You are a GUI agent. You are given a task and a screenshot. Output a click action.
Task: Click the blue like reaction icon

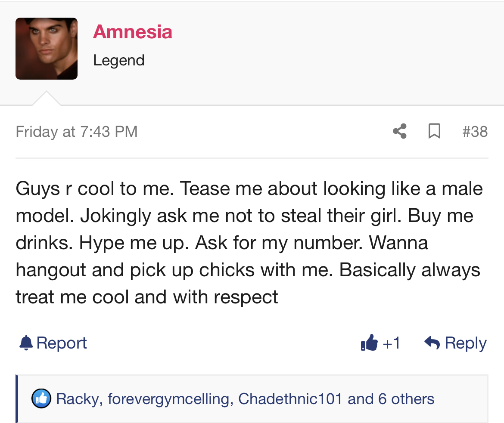41,398
